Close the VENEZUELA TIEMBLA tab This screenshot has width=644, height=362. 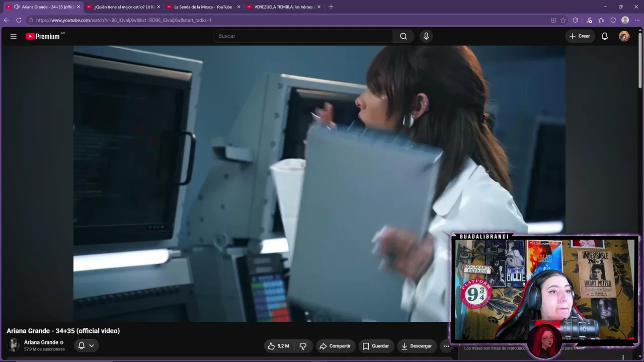319,7
